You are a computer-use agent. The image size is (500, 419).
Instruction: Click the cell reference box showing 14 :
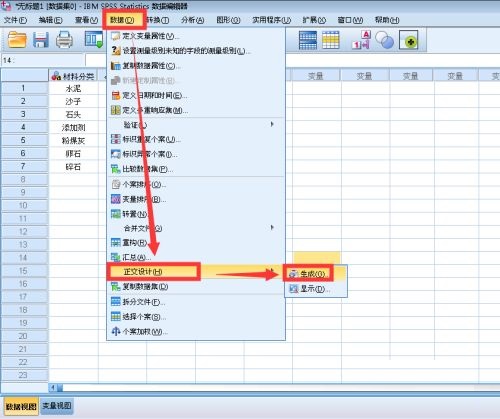tap(42, 60)
